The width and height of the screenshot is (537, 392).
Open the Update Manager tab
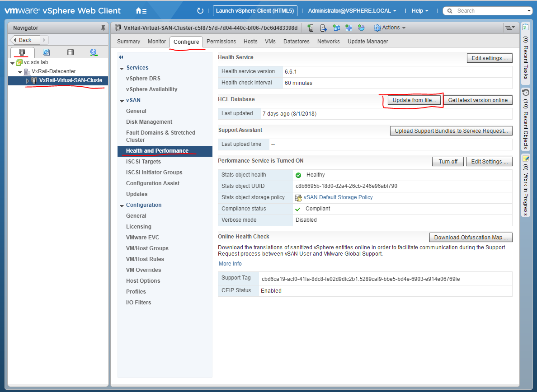pos(368,42)
